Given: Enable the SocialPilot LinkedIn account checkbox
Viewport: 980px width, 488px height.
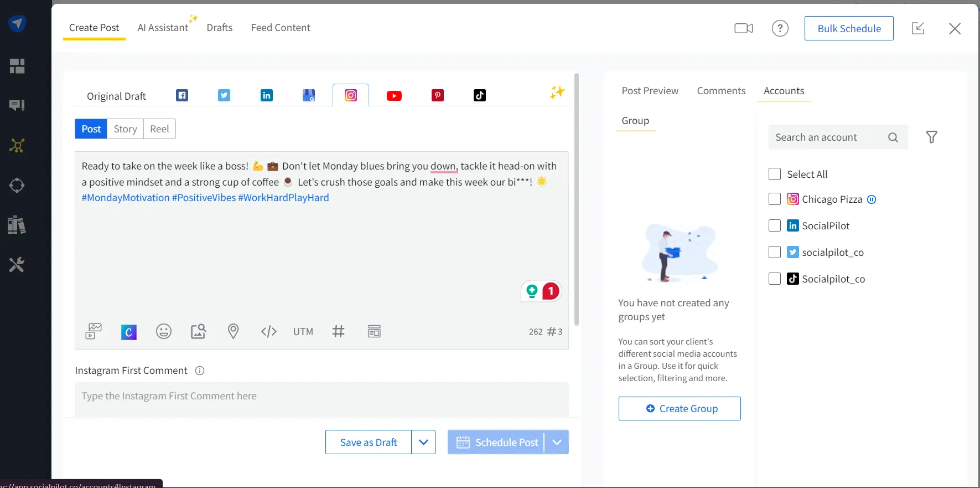Looking at the screenshot, I should pyautogui.click(x=775, y=225).
